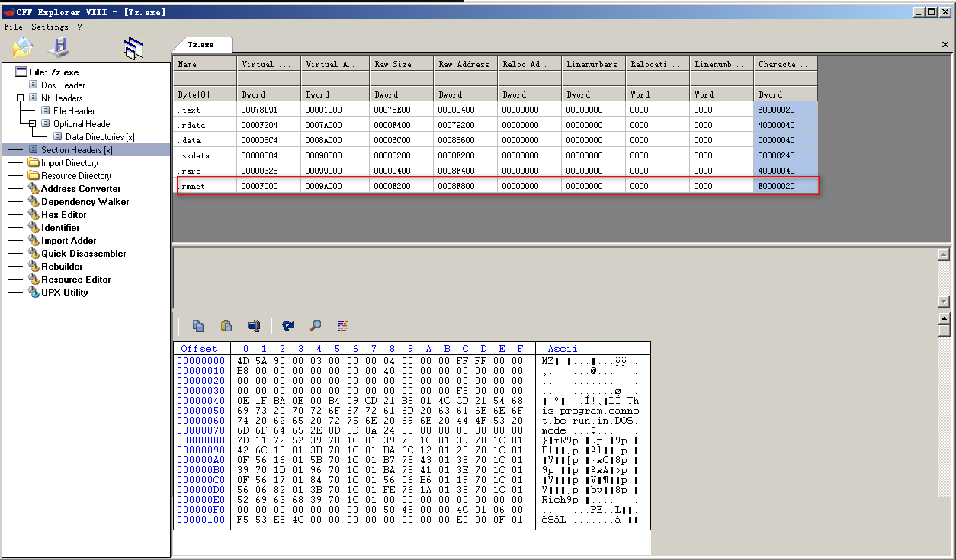The height and width of the screenshot is (560, 956).
Task: Click middle pane scrollbar down arrow
Action: click(944, 301)
